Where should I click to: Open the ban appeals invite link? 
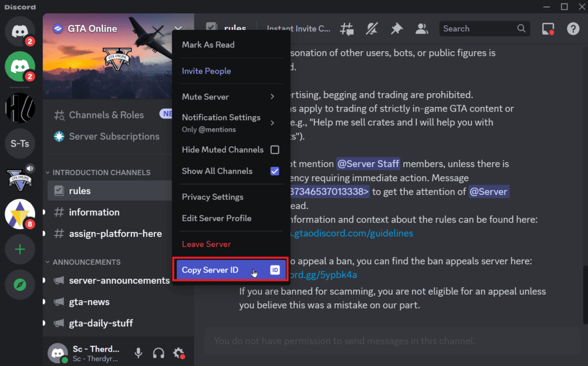click(324, 275)
